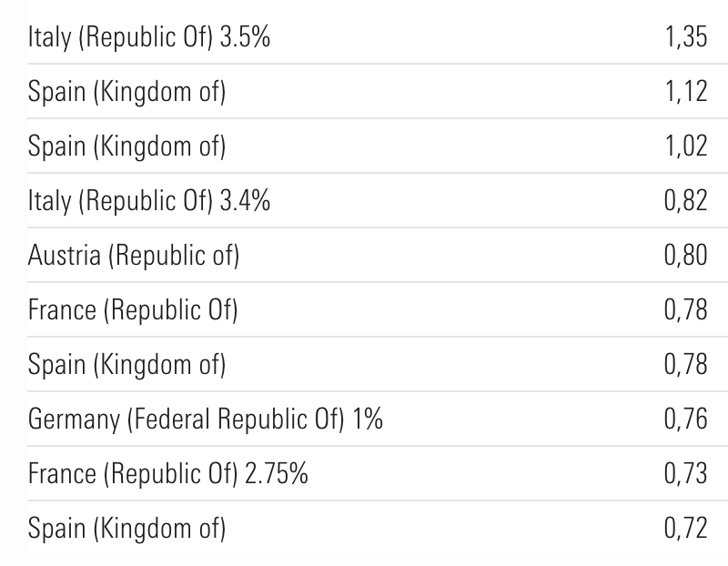The image size is (728, 566).
Task: Open the France (Republic Of) 2.75% holding
Action: [x=168, y=474]
